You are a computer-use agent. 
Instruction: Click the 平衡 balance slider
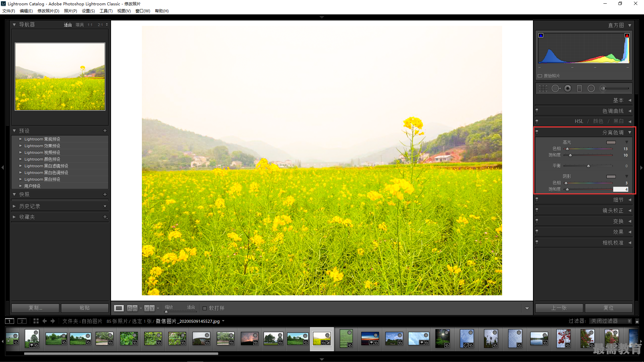coord(588,166)
